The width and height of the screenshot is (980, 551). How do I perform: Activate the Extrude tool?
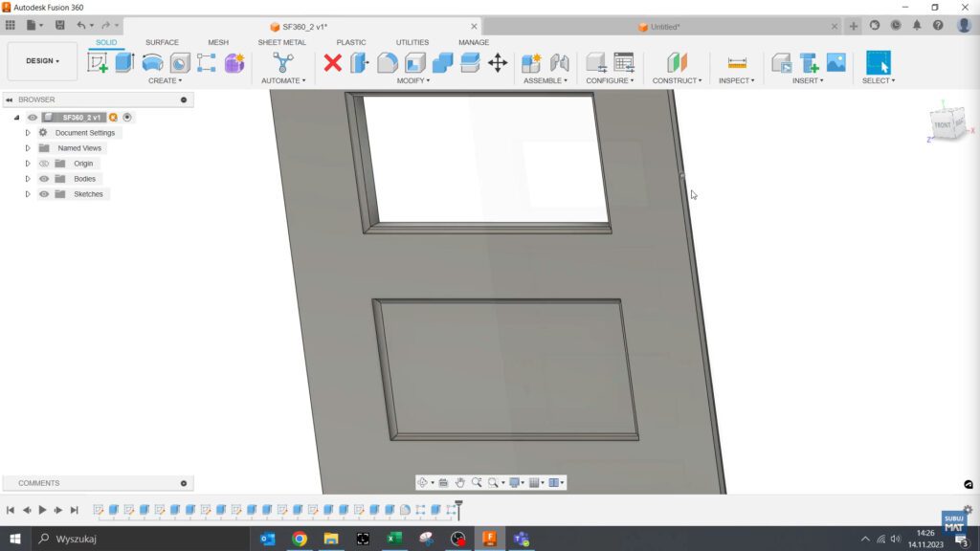click(122, 63)
